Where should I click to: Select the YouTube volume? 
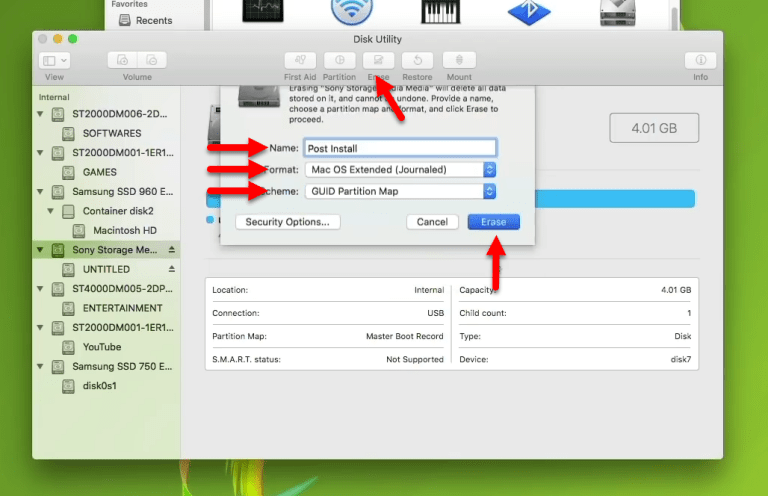102,347
